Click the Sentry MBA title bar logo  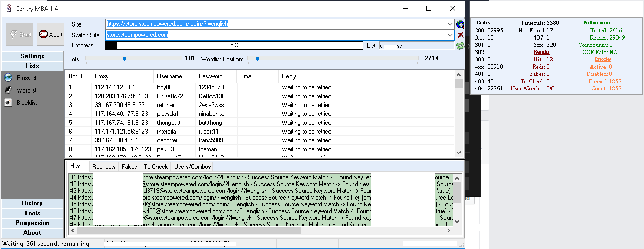(8, 8)
